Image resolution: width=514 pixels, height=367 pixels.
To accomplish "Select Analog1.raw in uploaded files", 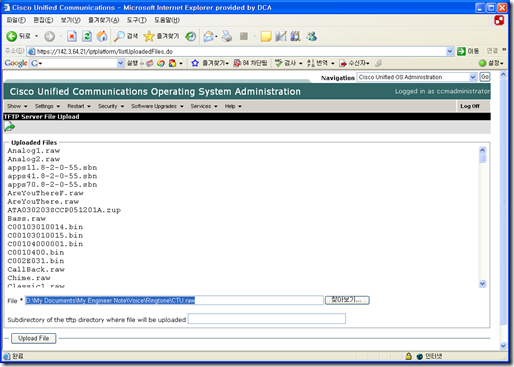I will click(x=34, y=151).
